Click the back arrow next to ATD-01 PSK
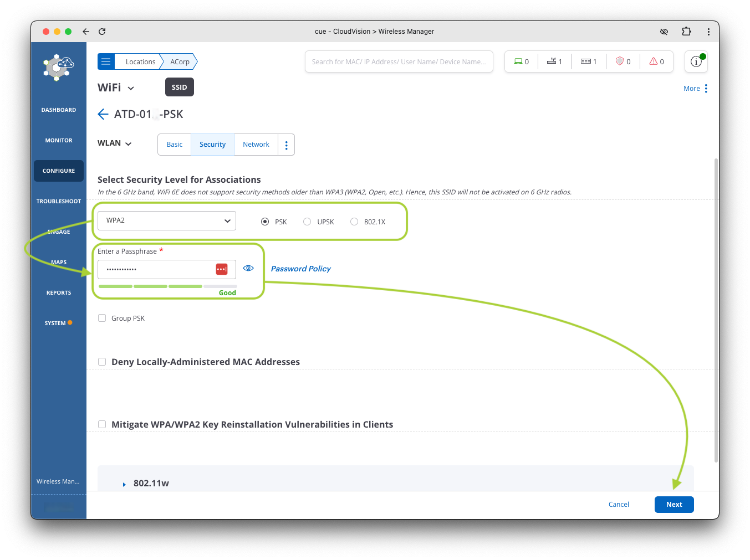Viewport: 750px width, 560px height. tap(103, 114)
